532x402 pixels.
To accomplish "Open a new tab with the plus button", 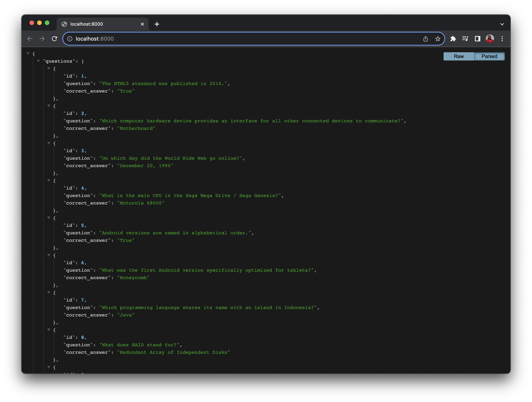I will pos(157,24).
